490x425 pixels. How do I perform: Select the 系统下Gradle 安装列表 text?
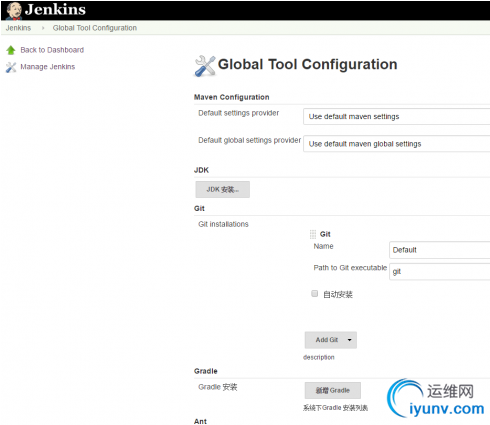click(335, 407)
